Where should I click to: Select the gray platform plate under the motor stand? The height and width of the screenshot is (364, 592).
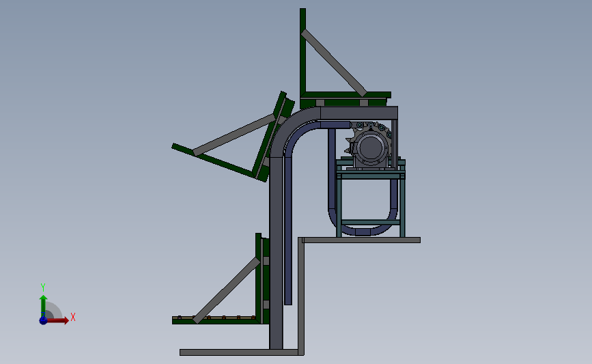(x=361, y=240)
